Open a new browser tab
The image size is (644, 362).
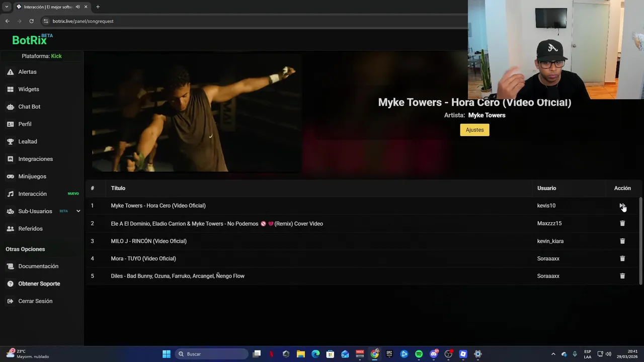pos(98,7)
